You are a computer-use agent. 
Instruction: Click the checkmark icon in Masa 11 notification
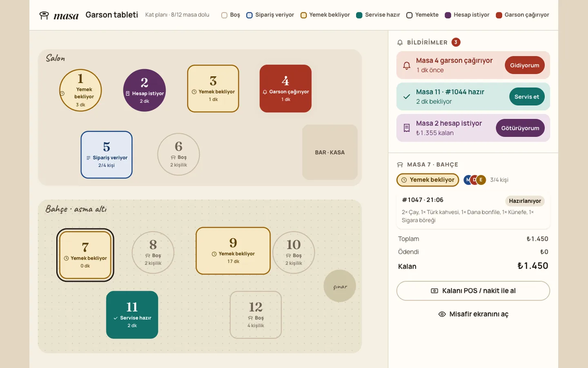[x=407, y=97]
